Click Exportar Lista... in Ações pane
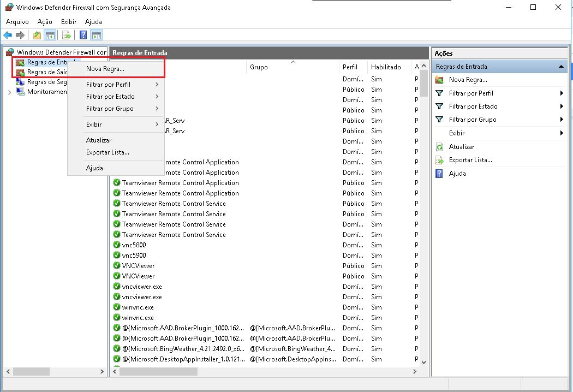The image size is (573, 392). [470, 160]
